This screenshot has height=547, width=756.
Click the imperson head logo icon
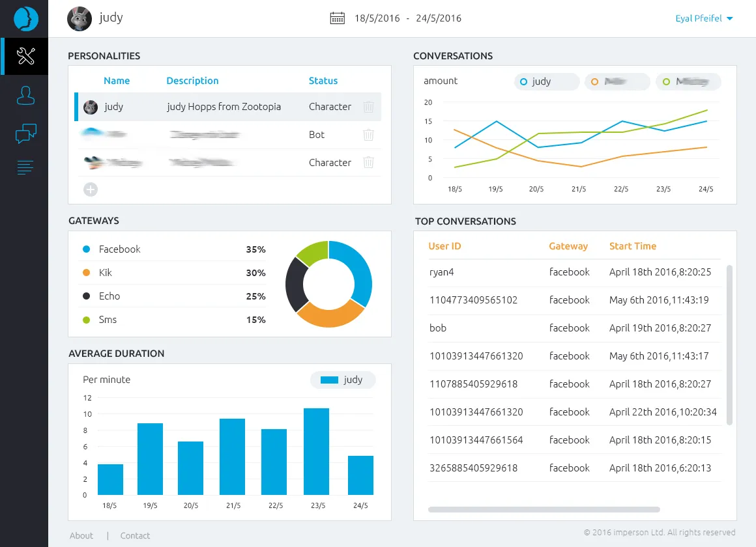pos(26,18)
